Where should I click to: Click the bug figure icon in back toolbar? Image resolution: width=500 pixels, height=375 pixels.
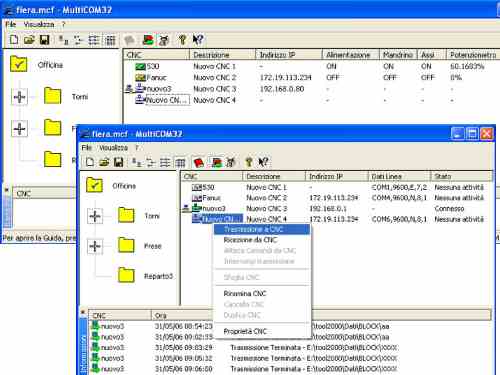point(164,40)
